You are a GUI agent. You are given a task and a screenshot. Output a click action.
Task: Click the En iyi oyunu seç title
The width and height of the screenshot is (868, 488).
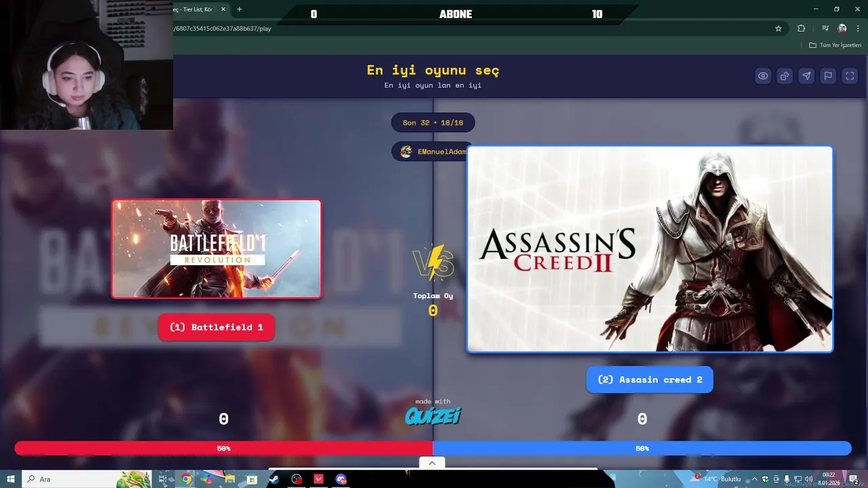(x=433, y=70)
